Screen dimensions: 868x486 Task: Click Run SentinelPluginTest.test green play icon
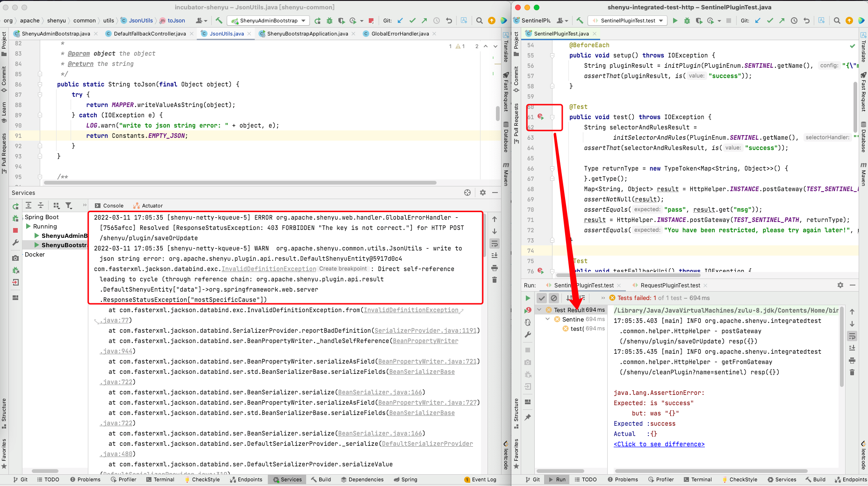675,21
